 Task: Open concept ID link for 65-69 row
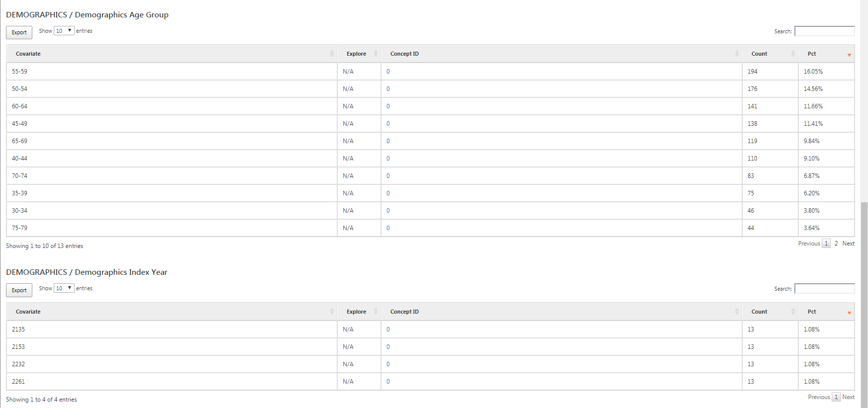388,141
